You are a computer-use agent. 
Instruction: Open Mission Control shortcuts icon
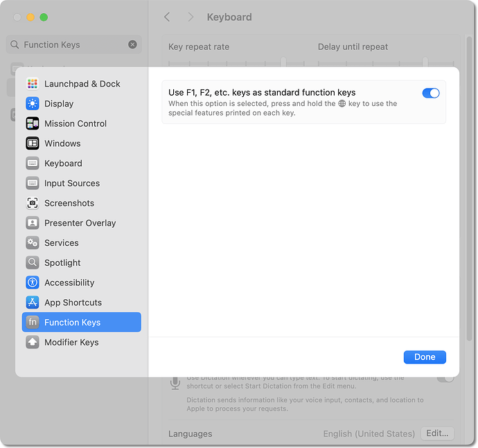pos(33,124)
